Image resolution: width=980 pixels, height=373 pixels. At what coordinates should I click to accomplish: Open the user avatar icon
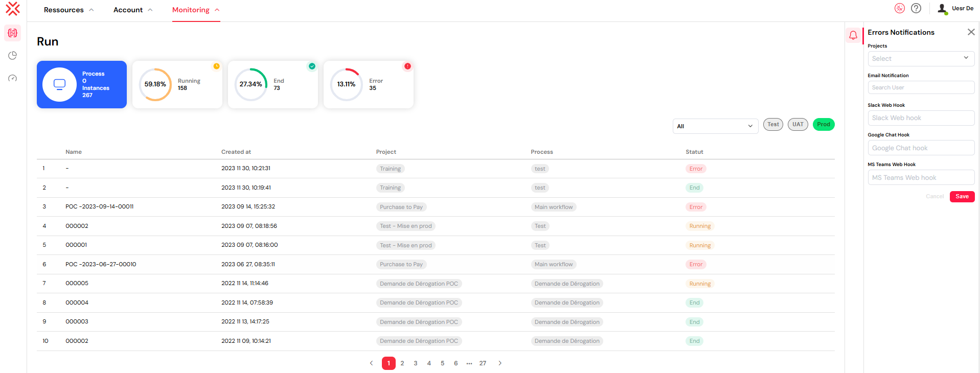(942, 9)
